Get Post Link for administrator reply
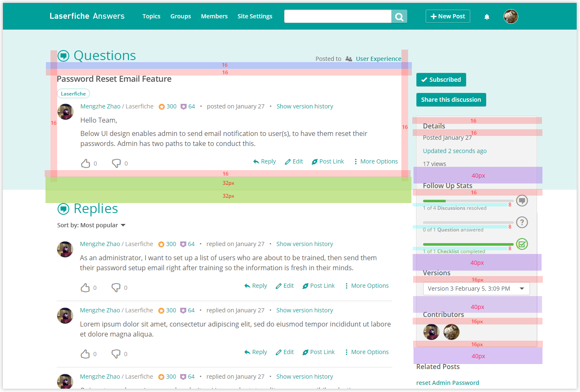Image resolution: width=580 pixels, height=392 pixels. (319, 286)
